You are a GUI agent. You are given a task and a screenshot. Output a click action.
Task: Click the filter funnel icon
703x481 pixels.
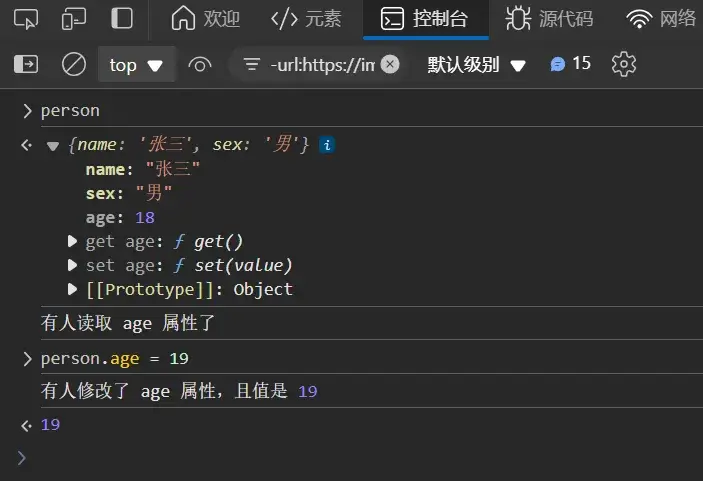252,65
